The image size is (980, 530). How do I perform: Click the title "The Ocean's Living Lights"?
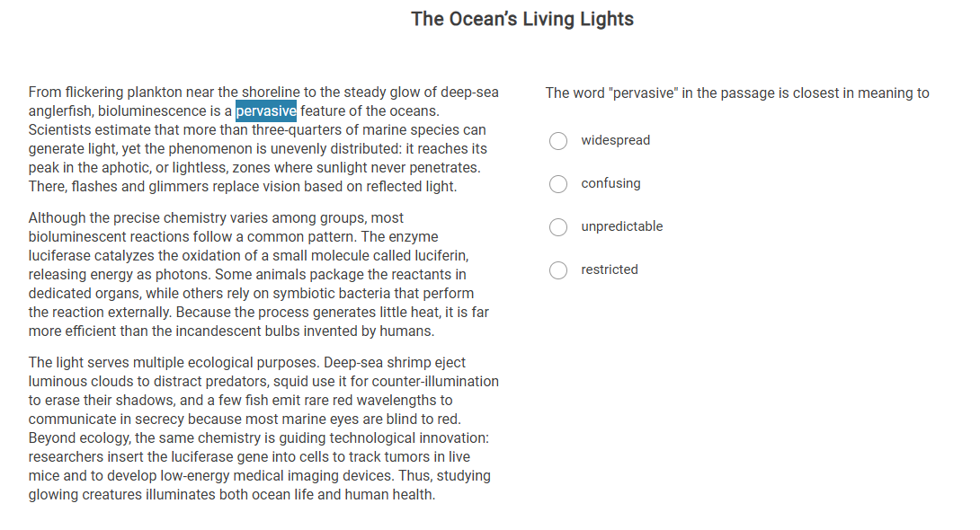[x=522, y=19]
